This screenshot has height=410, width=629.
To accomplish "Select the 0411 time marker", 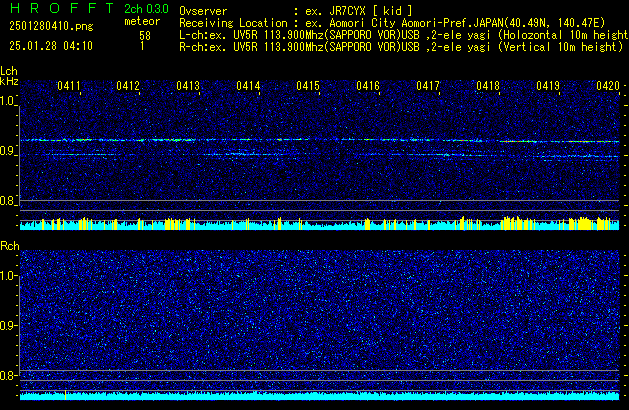I will pos(69,86).
